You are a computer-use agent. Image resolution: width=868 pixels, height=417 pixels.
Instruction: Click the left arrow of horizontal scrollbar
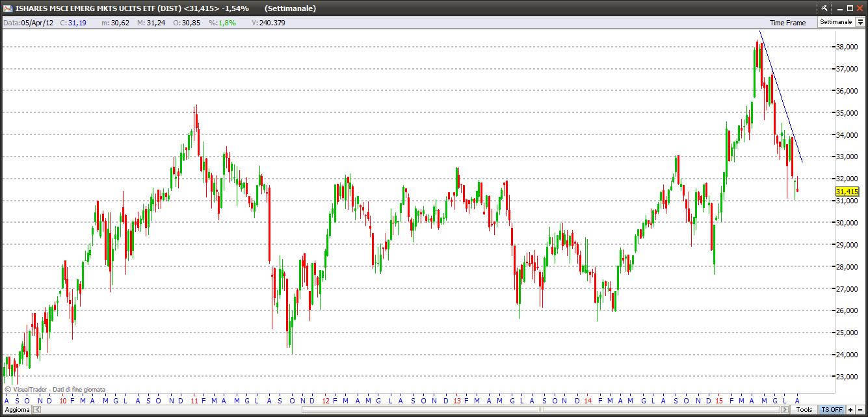[x=38, y=410]
